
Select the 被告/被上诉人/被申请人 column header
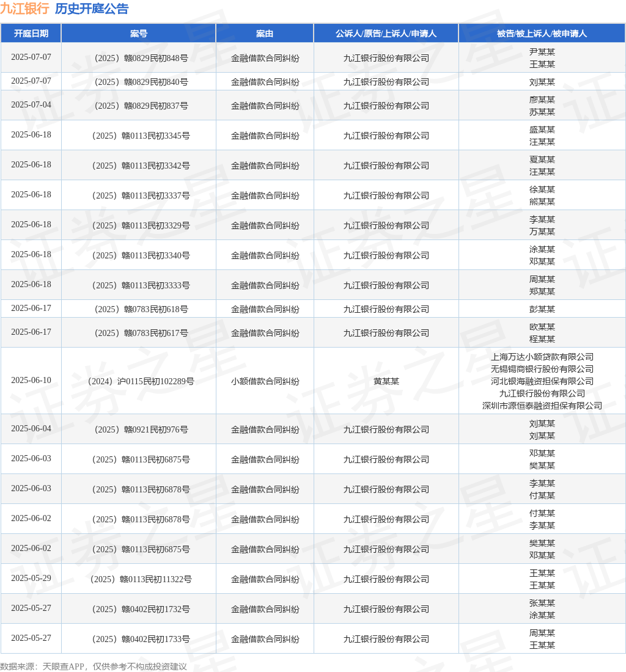(x=542, y=34)
